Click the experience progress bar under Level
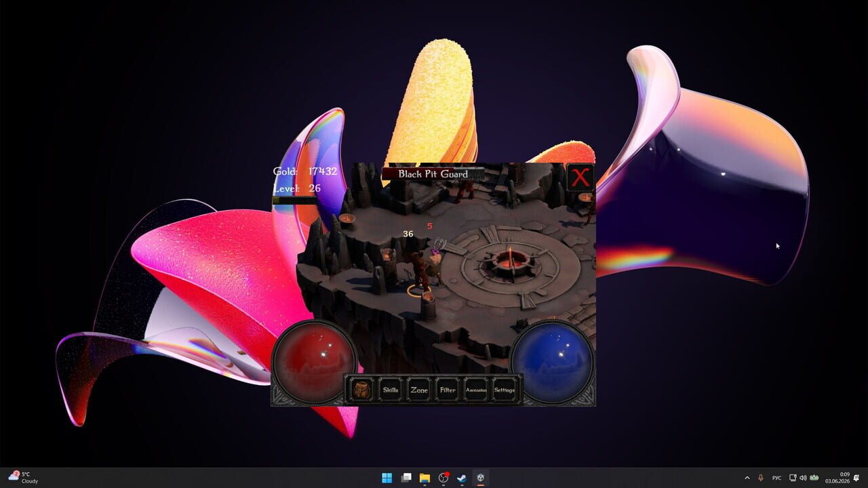 pyautogui.click(x=295, y=200)
